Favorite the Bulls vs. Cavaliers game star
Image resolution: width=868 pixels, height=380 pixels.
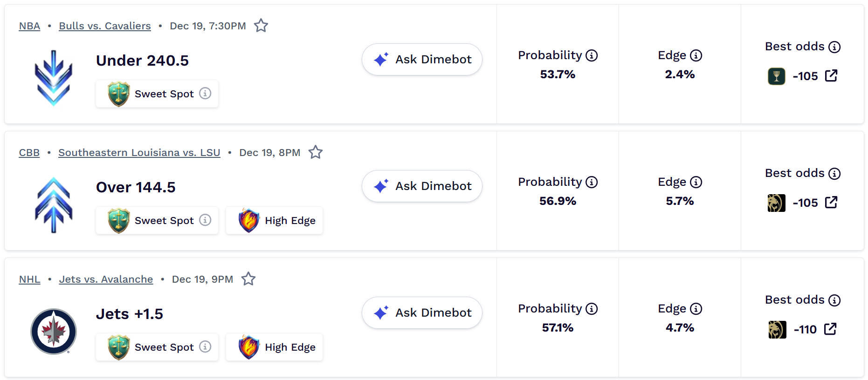click(x=261, y=26)
